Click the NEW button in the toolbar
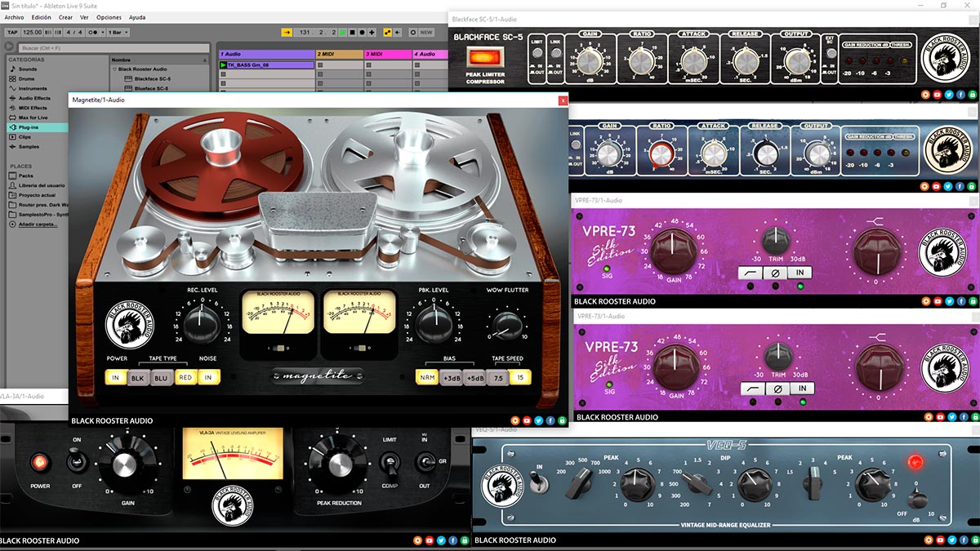The image size is (980, 551). click(x=426, y=32)
